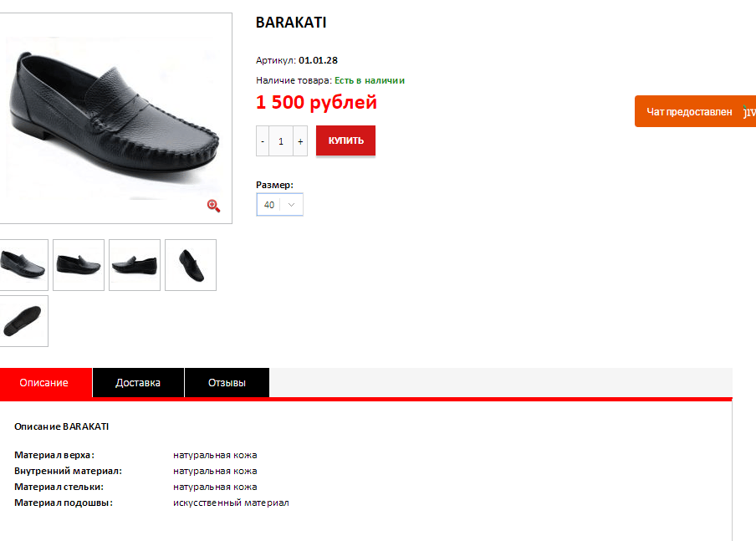Click the red КУПИТЬ buy button

coord(345,140)
